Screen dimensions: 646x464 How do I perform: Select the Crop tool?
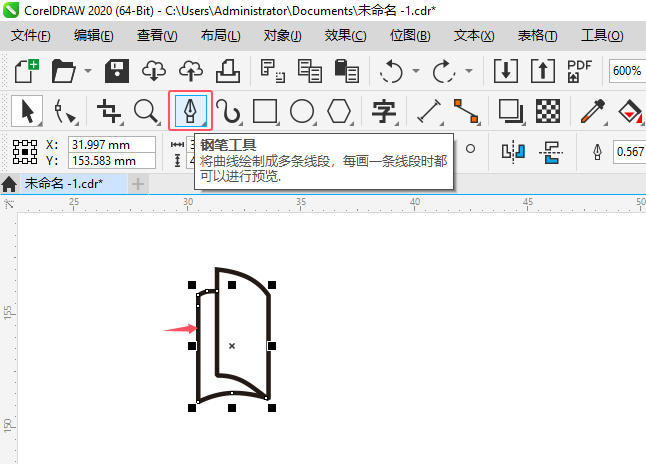[109, 111]
